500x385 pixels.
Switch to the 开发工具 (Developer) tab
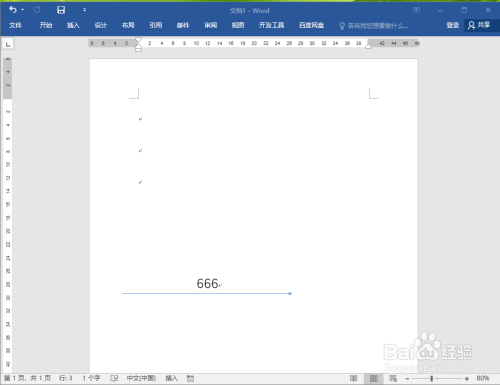(271, 25)
